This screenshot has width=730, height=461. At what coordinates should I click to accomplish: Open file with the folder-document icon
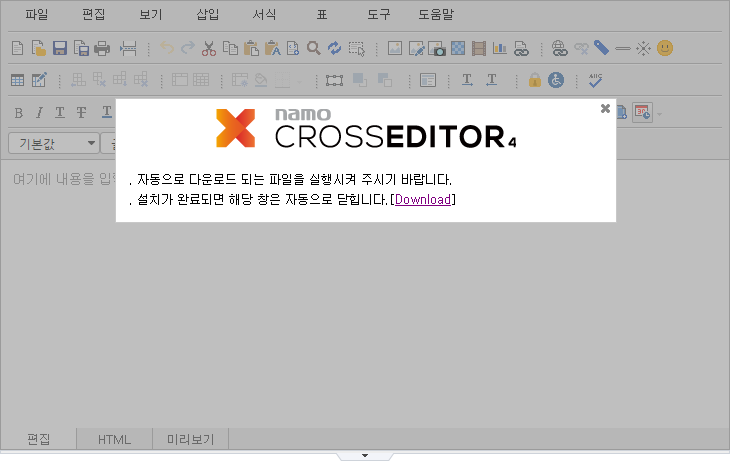[x=39, y=48]
